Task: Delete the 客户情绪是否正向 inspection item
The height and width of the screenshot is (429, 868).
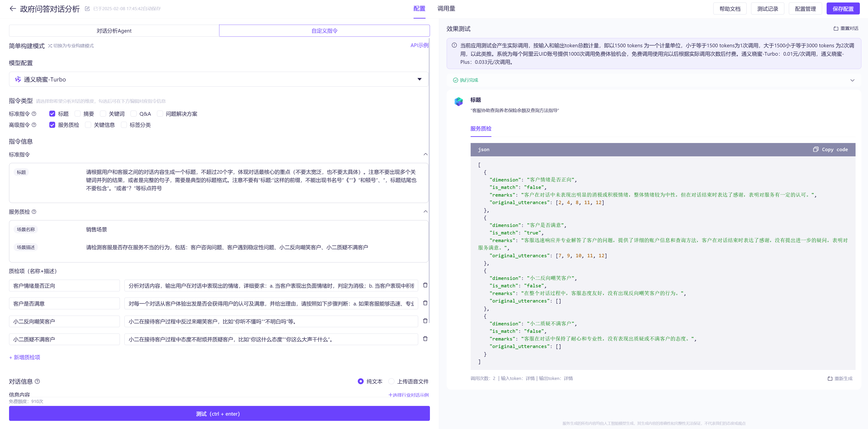Action: [425, 285]
